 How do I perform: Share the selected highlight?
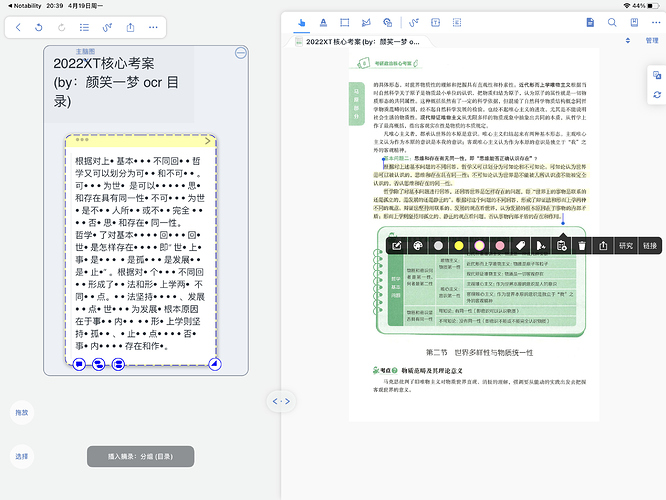[x=602, y=245]
